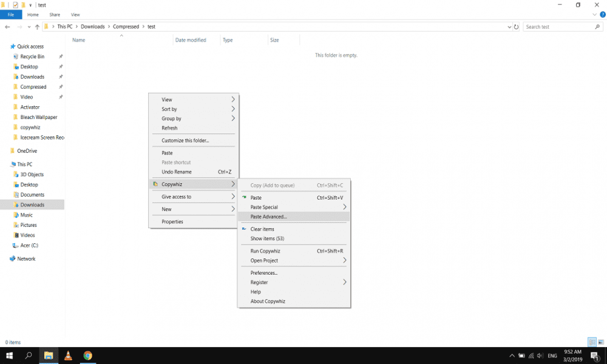The height and width of the screenshot is (364, 607).
Task: Choose Paste Advanced from Copywhiz menu
Action: point(294,217)
